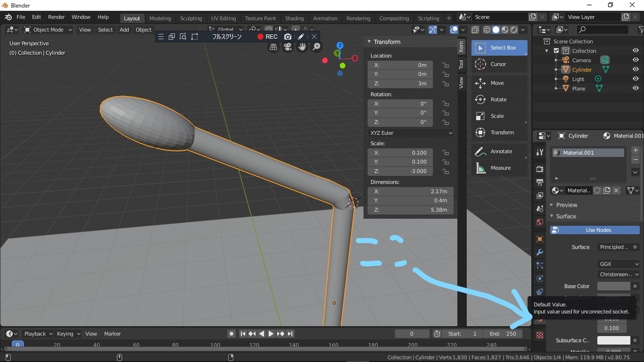Viewport: 644px width, 362px height.
Task: Open the World properties tab
Action: click(x=540, y=222)
